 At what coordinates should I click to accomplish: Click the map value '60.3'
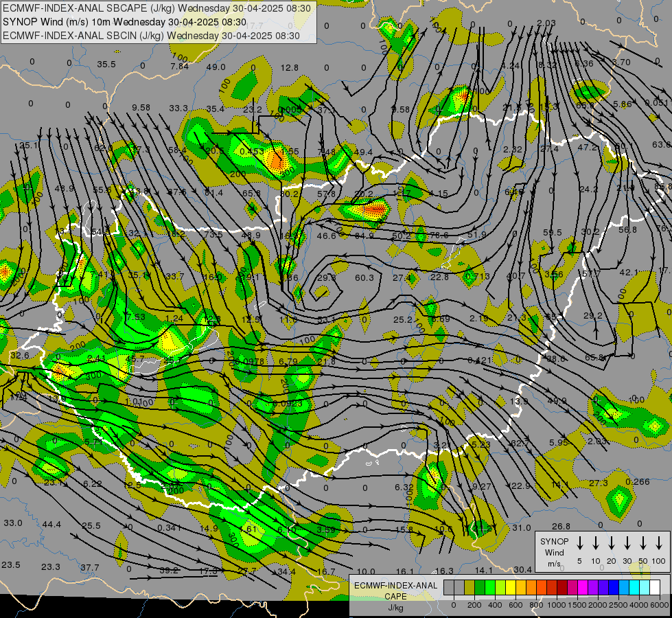pyautogui.click(x=364, y=278)
